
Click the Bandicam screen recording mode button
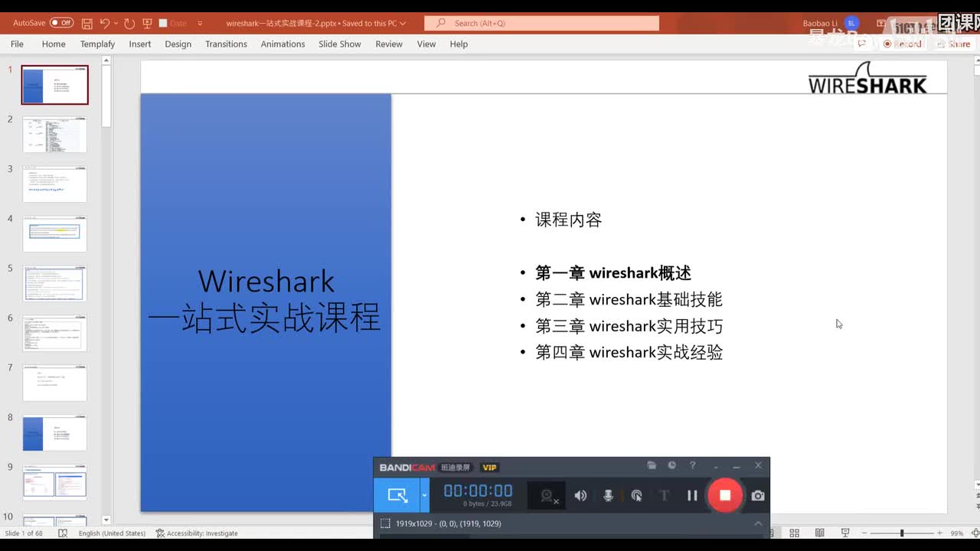(x=397, y=495)
